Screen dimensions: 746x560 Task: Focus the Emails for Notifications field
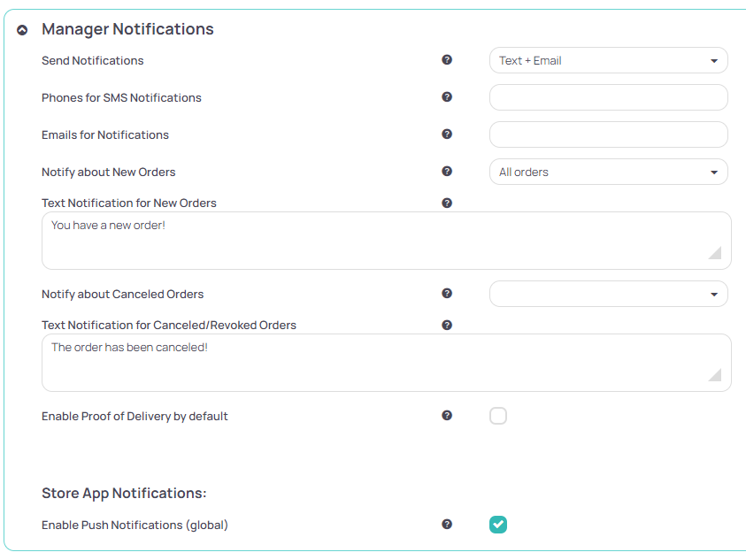(608, 134)
